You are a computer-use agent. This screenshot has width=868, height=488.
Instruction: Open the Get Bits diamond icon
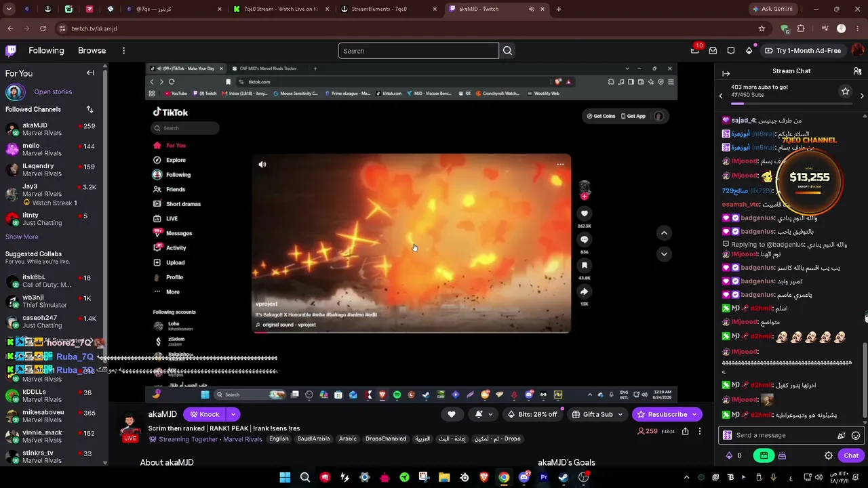749,51
